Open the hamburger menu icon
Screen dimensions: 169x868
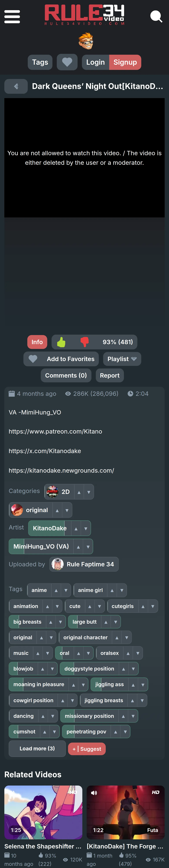click(12, 16)
